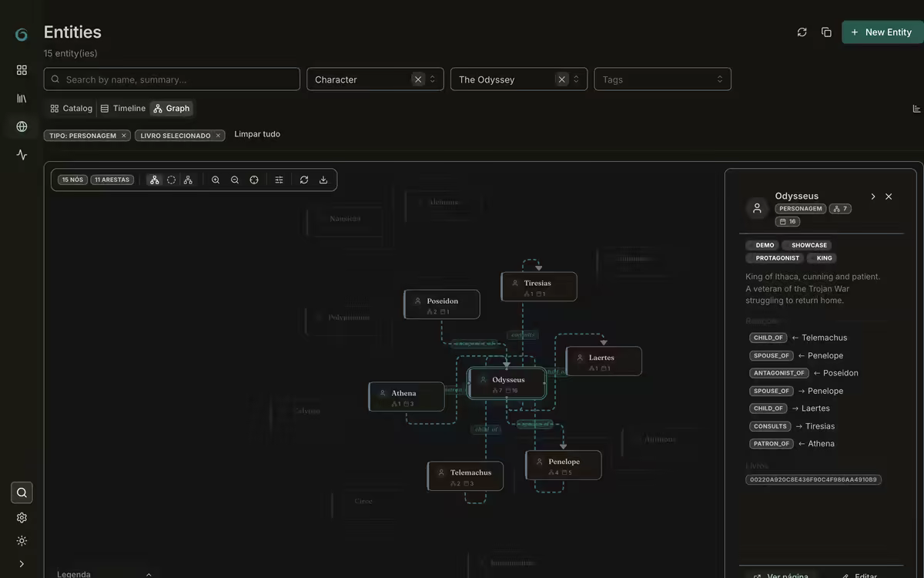
Task: Focus the Search by name field
Action: click(x=172, y=79)
